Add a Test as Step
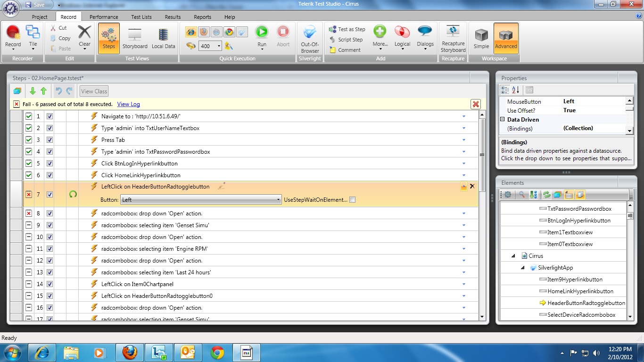Screen dimensions: 644x362 pos(347,29)
